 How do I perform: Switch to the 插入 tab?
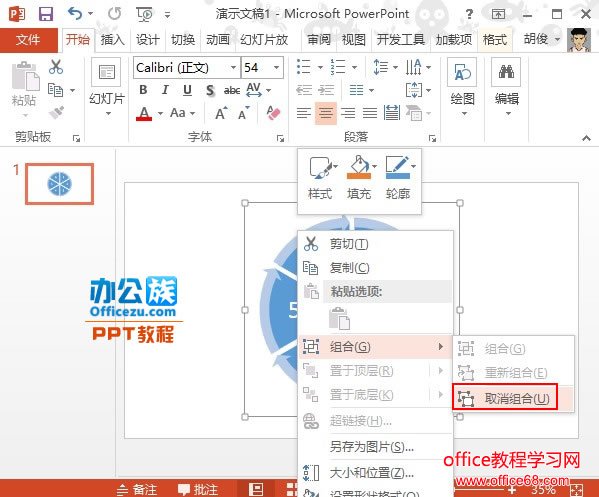113,39
